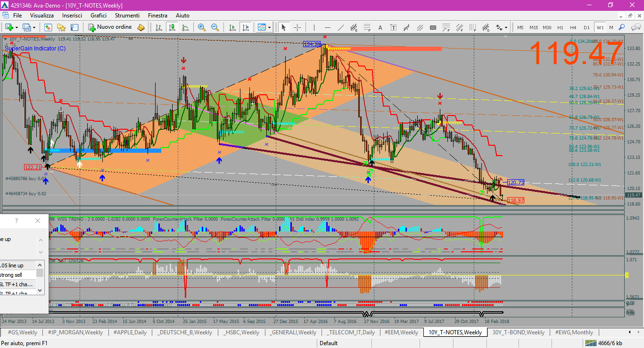Select the equidistant channel tool

pos(354,27)
